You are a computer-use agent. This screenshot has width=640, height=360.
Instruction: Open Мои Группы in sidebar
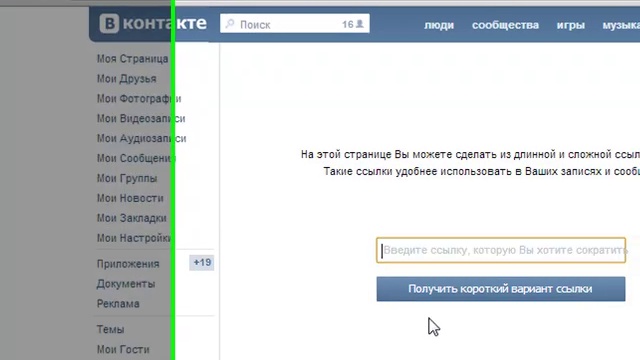(127, 178)
